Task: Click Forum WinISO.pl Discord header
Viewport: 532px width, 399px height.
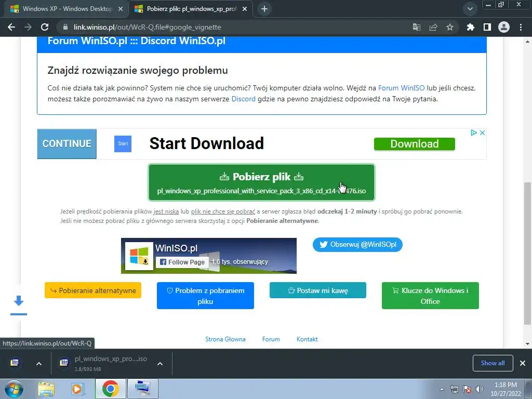Action: (x=137, y=41)
